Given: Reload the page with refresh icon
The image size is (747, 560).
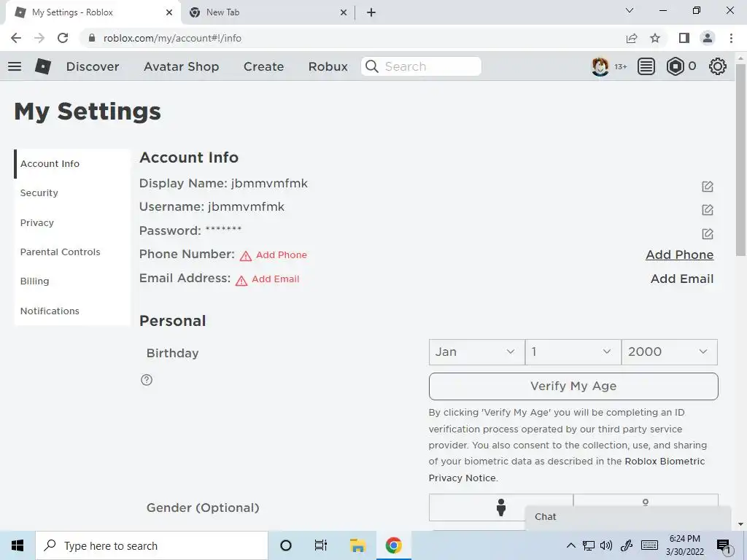Looking at the screenshot, I should (x=63, y=38).
